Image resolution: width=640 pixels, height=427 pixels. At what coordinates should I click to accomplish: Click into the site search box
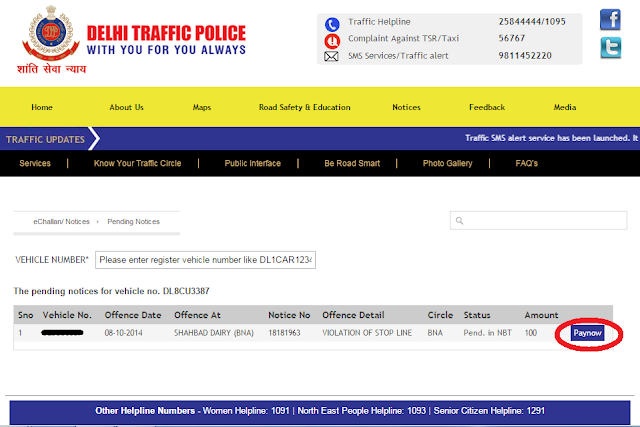coord(538,220)
